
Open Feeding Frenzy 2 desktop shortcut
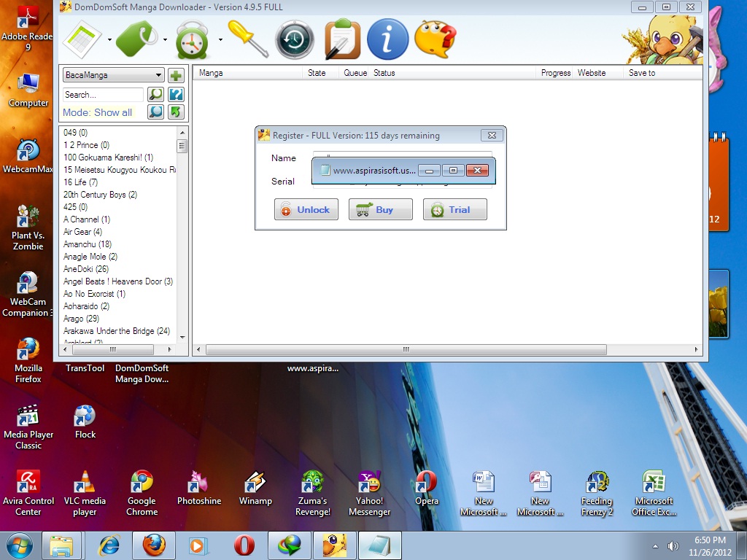coord(597,494)
